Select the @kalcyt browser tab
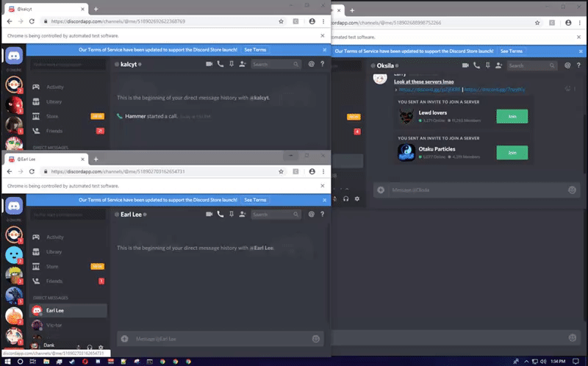This screenshot has width=588, height=366. [x=46, y=9]
